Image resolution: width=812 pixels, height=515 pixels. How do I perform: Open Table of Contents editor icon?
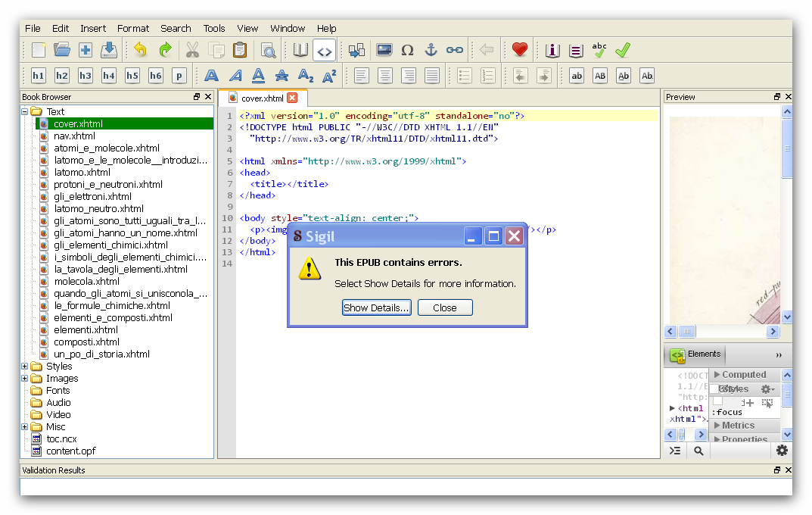pyautogui.click(x=575, y=50)
